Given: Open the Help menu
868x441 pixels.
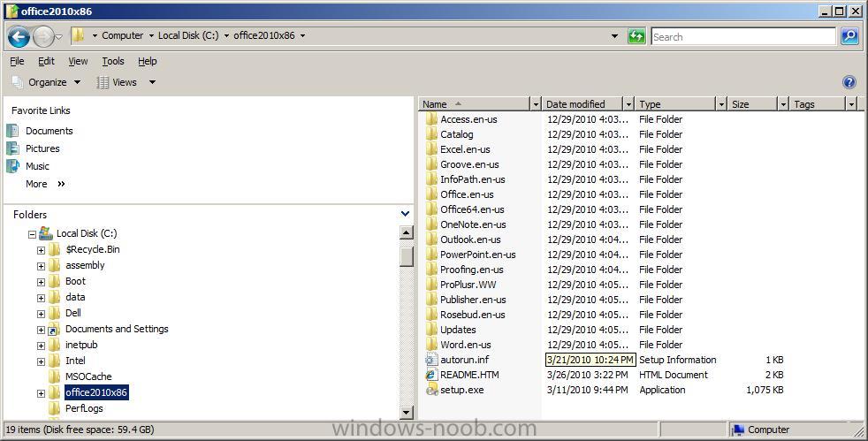Looking at the screenshot, I should click(x=148, y=61).
